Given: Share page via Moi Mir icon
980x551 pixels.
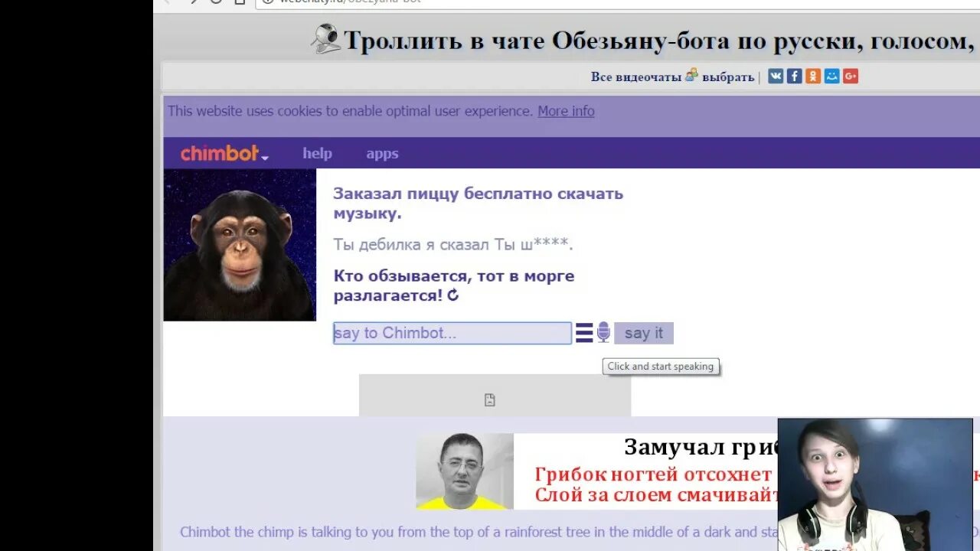Looking at the screenshot, I should tap(832, 76).
